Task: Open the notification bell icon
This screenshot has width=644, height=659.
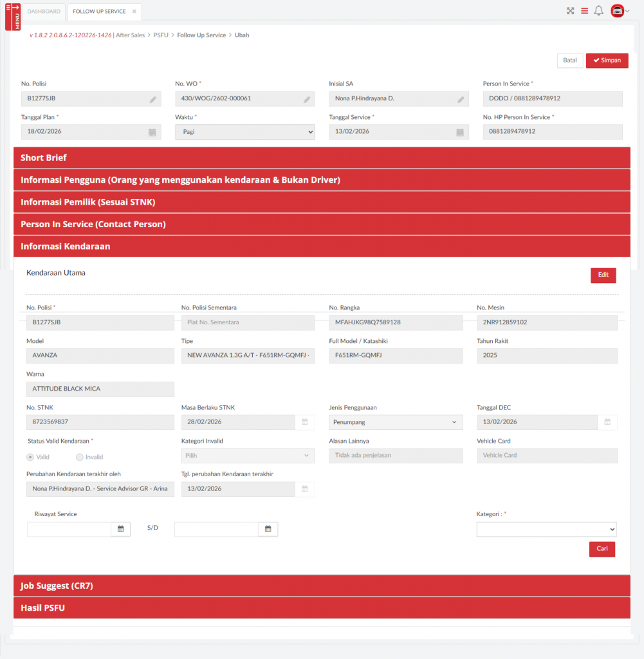Action: pyautogui.click(x=598, y=11)
